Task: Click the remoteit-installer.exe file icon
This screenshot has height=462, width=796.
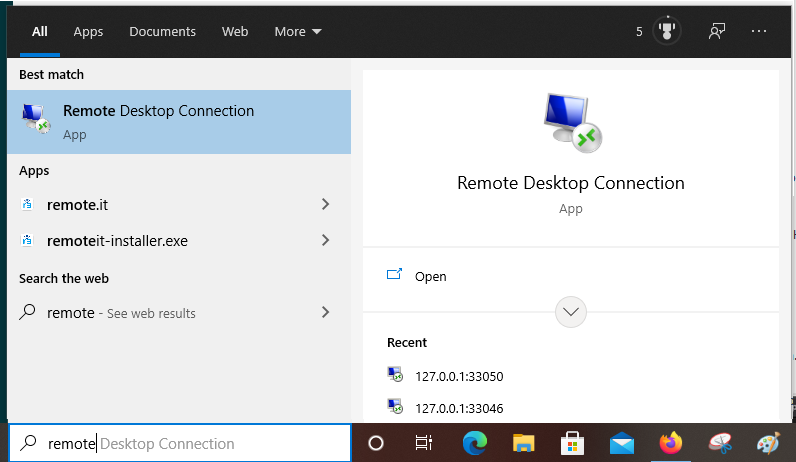Action: coord(27,240)
